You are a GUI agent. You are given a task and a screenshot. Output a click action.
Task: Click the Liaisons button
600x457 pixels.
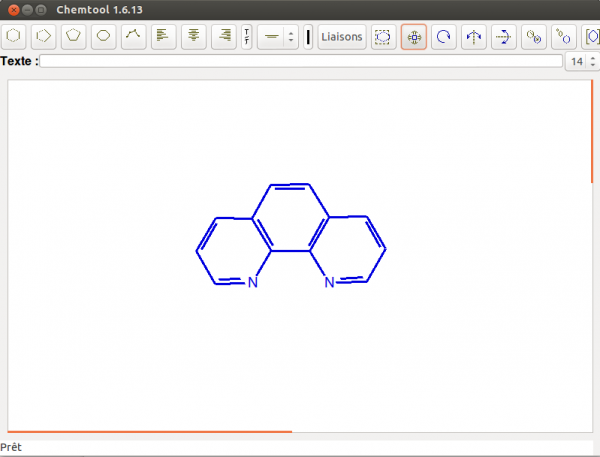[342, 37]
